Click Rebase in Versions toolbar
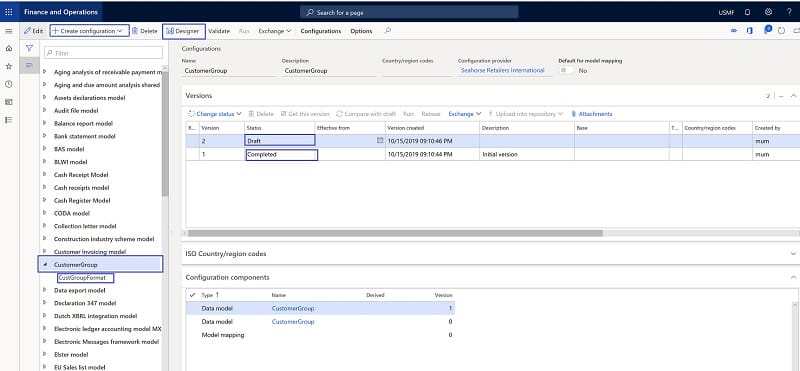Screen dimensions: 800x371 [x=431, y=114]
